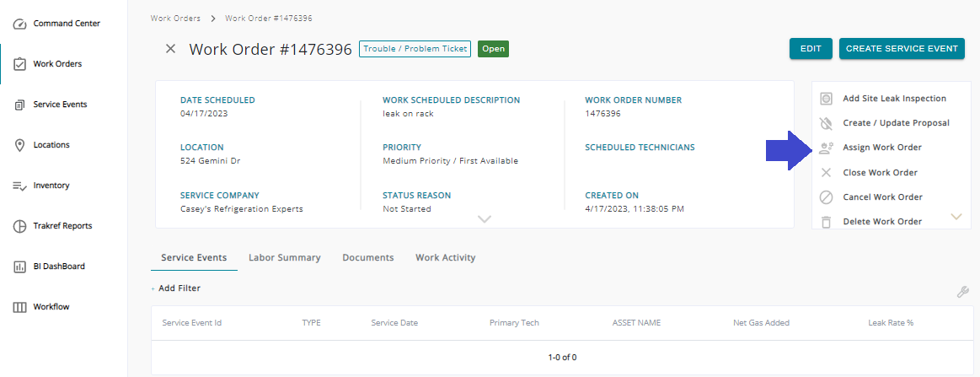The width and height of the screenshot is (980, 377).
Task: Open the Inventory checklist icon
Action: [x=20, y=186]
